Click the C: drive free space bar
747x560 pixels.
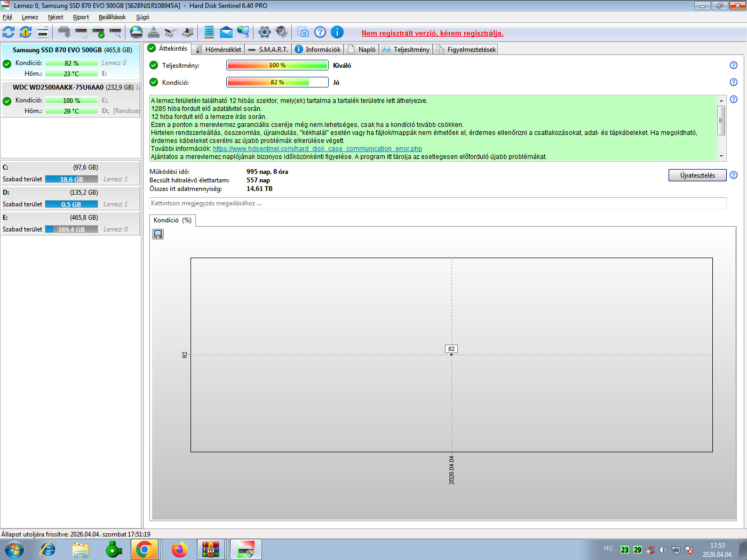71,179
